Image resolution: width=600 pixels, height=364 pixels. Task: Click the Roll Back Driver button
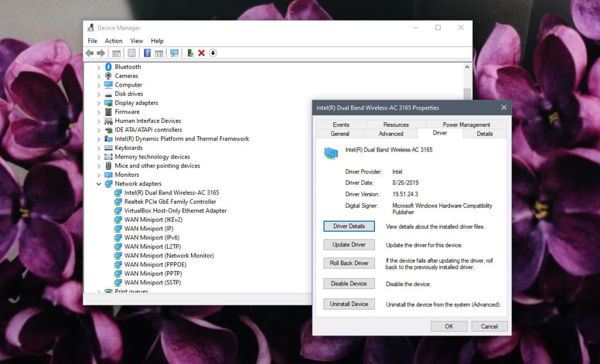click(349, 263)
